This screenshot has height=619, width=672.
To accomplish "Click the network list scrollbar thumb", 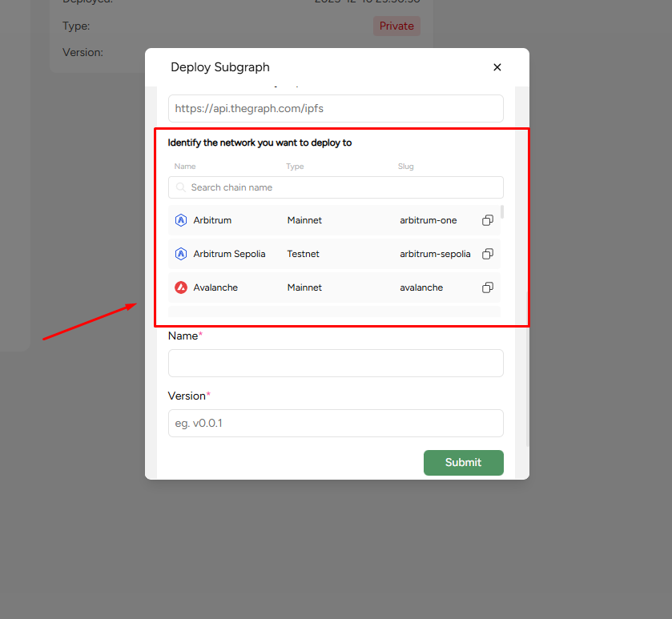I will (502, 212).
